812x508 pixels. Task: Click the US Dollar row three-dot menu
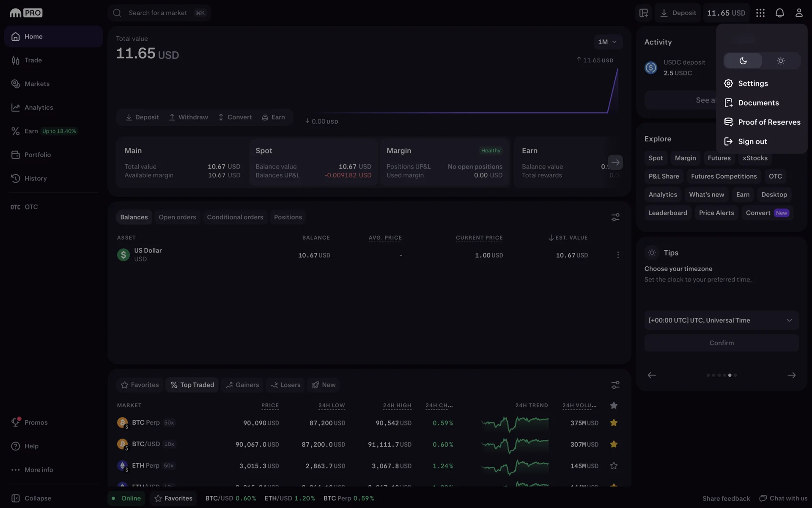(618, 255)
